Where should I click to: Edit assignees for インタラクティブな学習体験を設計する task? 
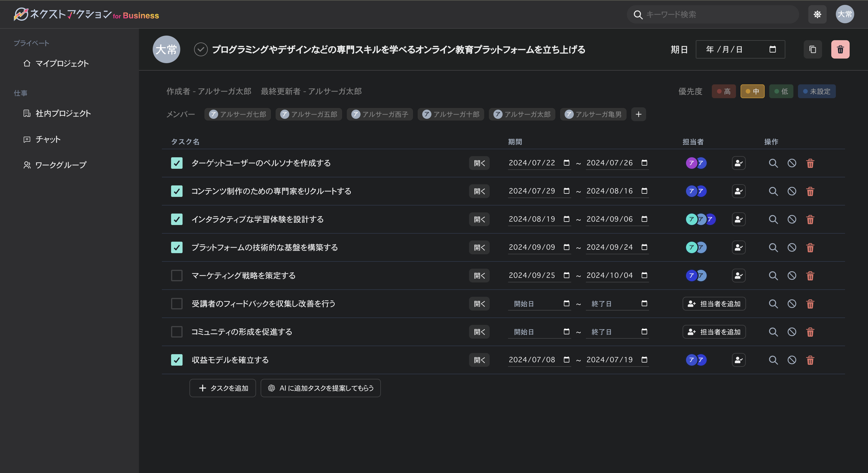point(739,219)
